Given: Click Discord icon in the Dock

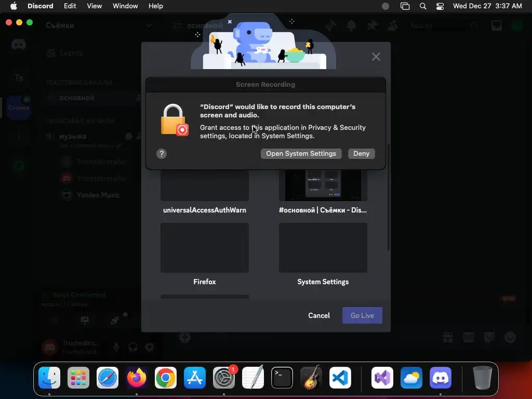Looking at the screenshot, I should pyautogui.click(x=441, y=378).
